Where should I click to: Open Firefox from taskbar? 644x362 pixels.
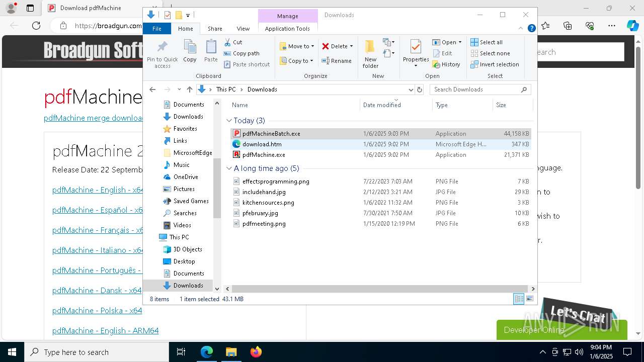point(256,352)
